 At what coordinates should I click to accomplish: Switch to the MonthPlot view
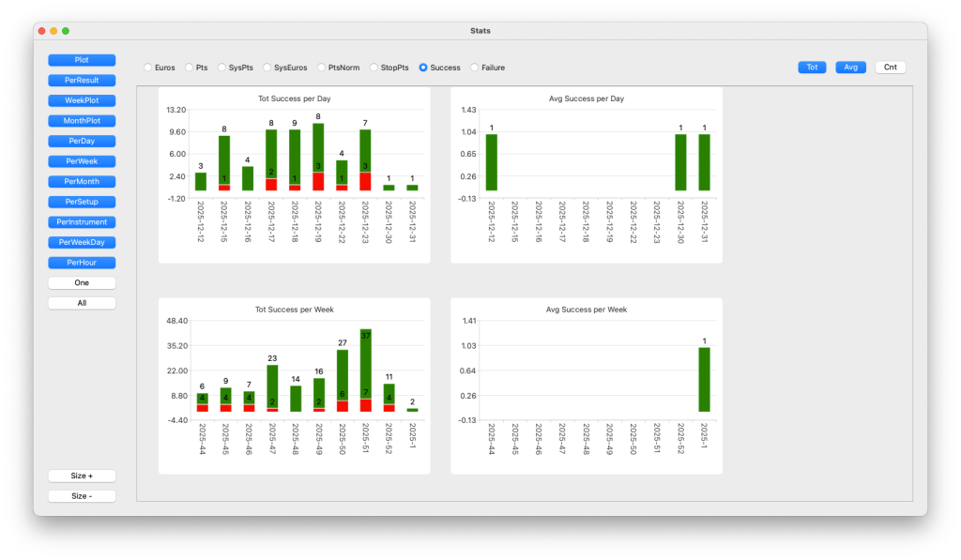pos(82,121)
